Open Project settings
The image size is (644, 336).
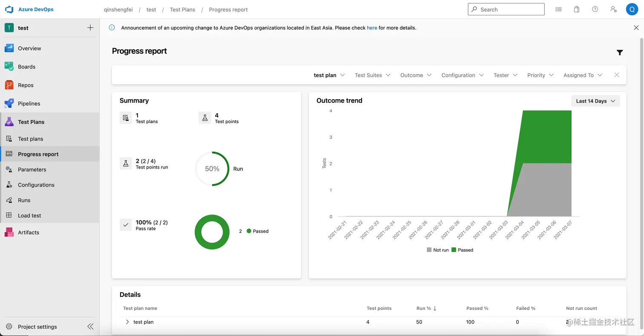(x=37, y=327)
